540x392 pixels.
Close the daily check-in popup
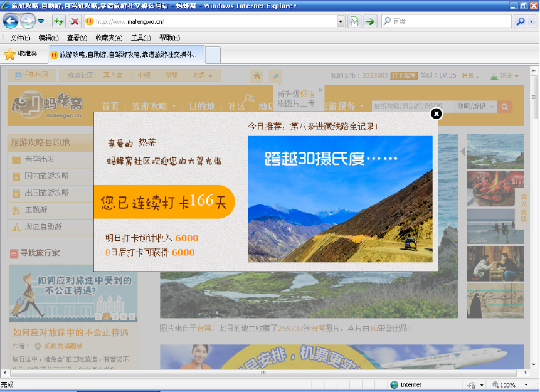(437, 114)
